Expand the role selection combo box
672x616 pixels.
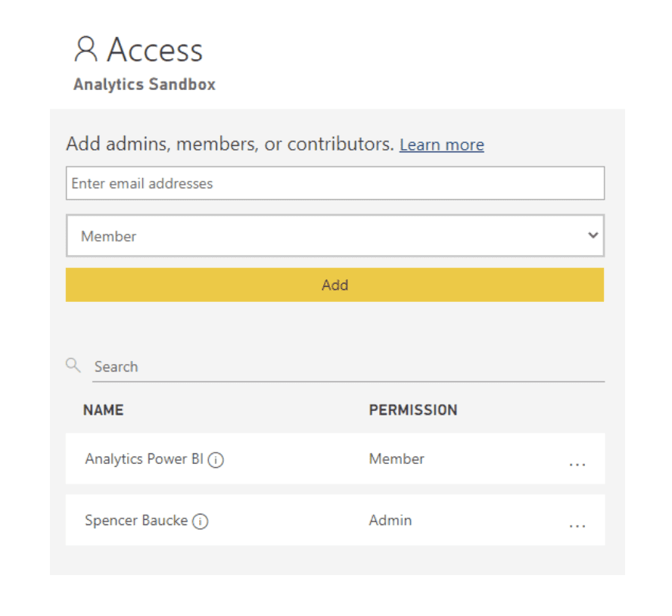pyautogui.click(x=335, y=236)
